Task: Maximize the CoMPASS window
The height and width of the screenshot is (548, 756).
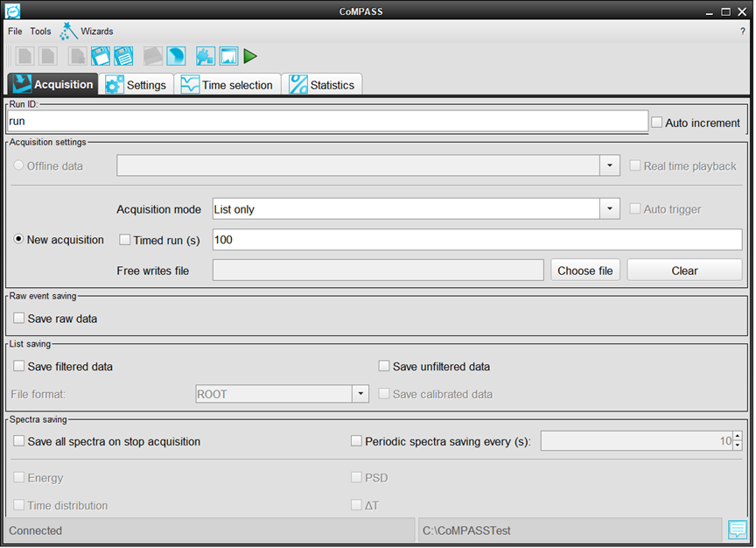Action: 725,11
